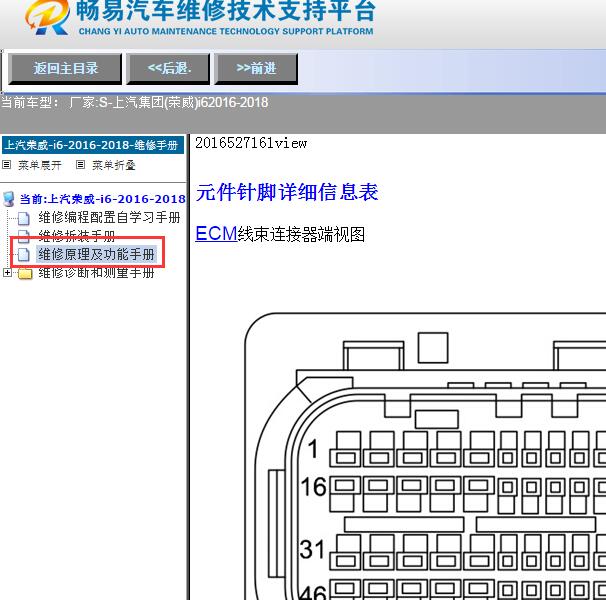Expand the 维修诊断和测量手册 plus box
The image size is (606, 600).
pyautogui.click(x=7, y=273)
